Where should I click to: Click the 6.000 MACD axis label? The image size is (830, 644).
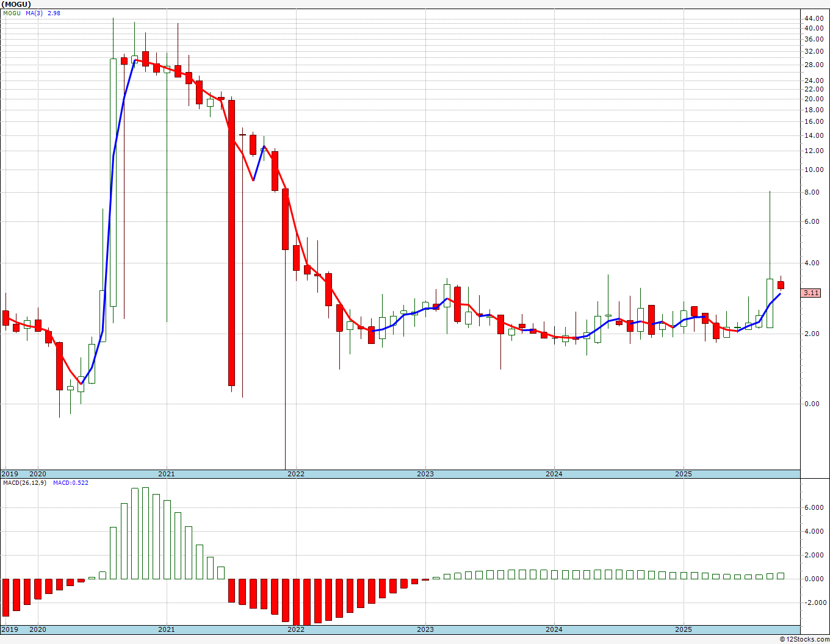click(x=814, y=507)
